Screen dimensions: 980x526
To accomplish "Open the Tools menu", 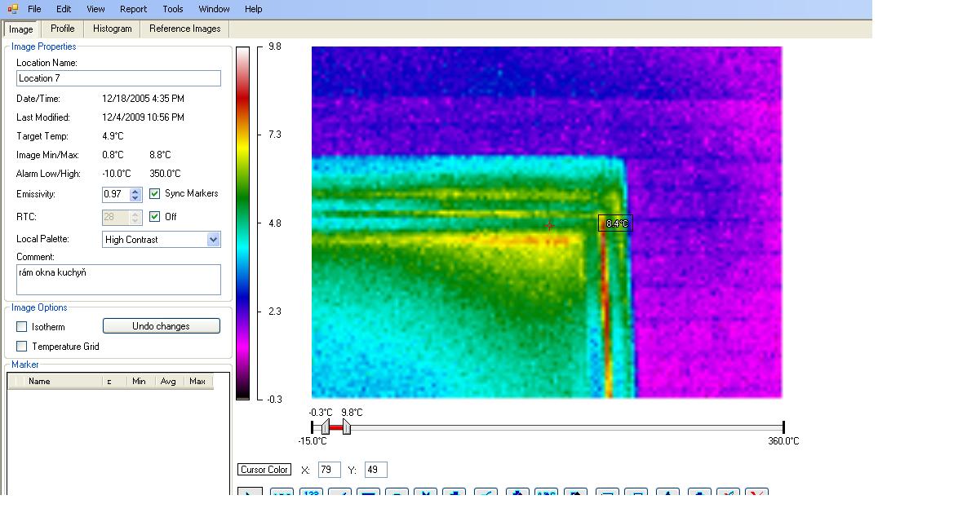I will 172,9.
